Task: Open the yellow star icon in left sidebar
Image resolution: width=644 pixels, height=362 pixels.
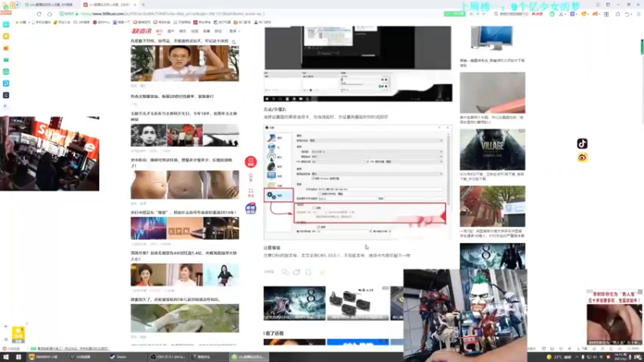Action: coord(6,36)
